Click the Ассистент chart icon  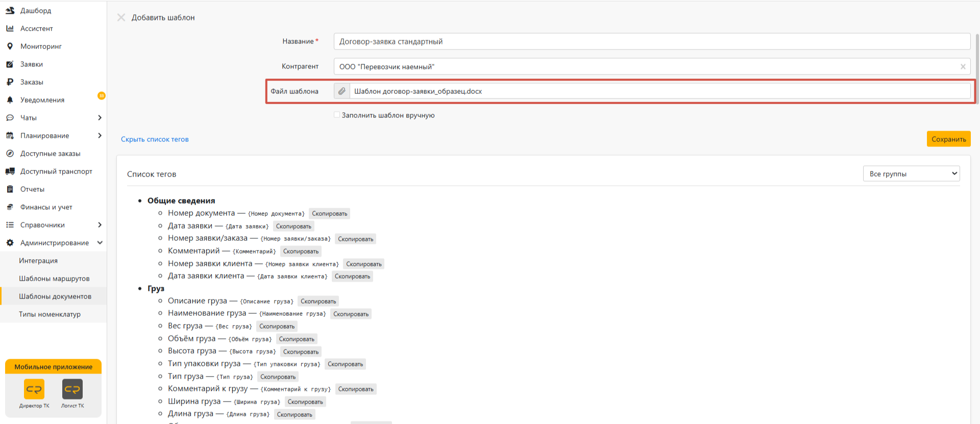(10, 28)
